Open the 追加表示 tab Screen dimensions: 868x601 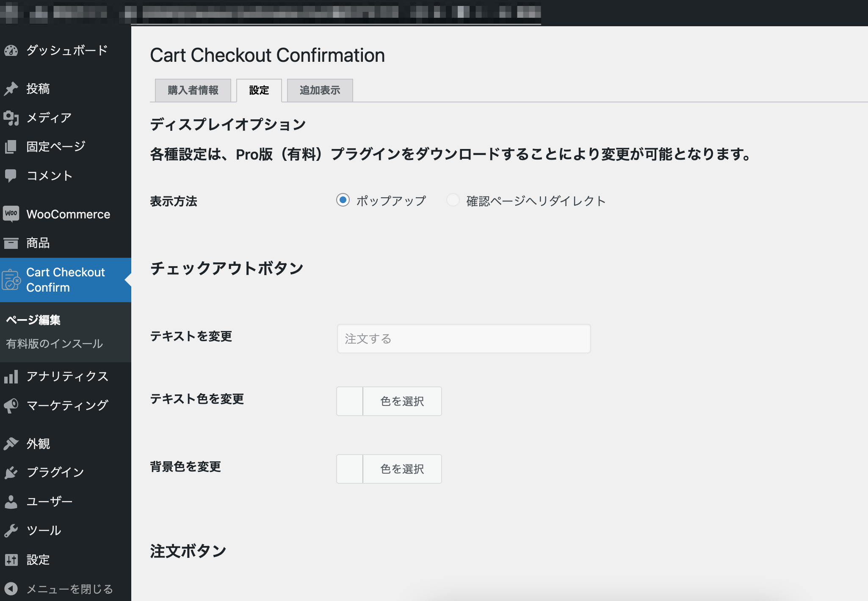320,90
